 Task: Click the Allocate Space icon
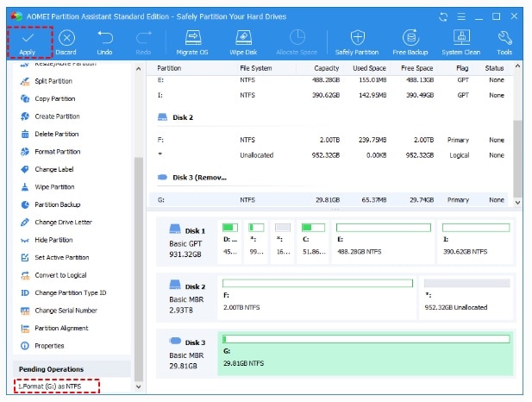point(297,43)
